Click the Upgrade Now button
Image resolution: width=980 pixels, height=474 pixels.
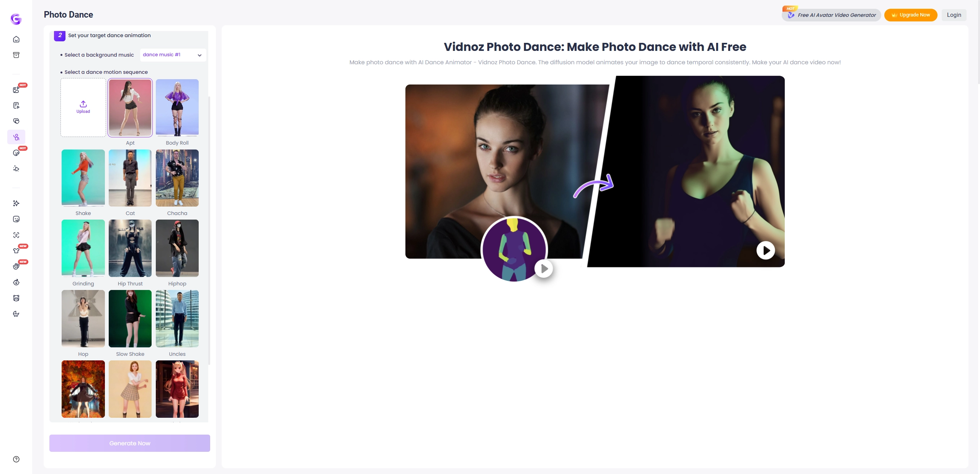910,15
